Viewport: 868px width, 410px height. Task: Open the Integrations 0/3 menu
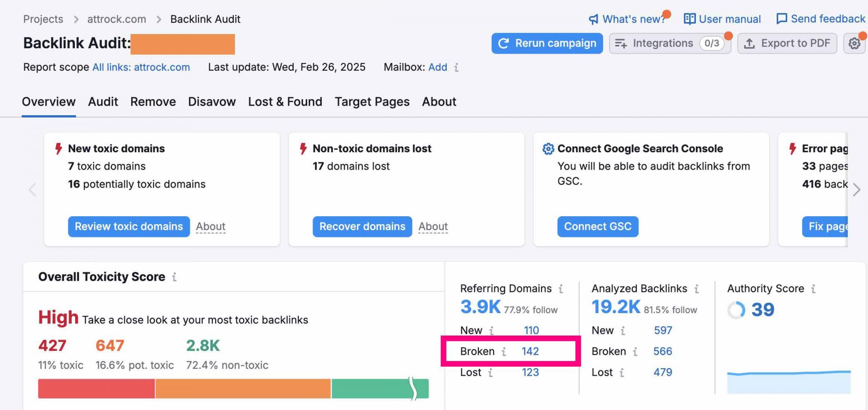669,44
